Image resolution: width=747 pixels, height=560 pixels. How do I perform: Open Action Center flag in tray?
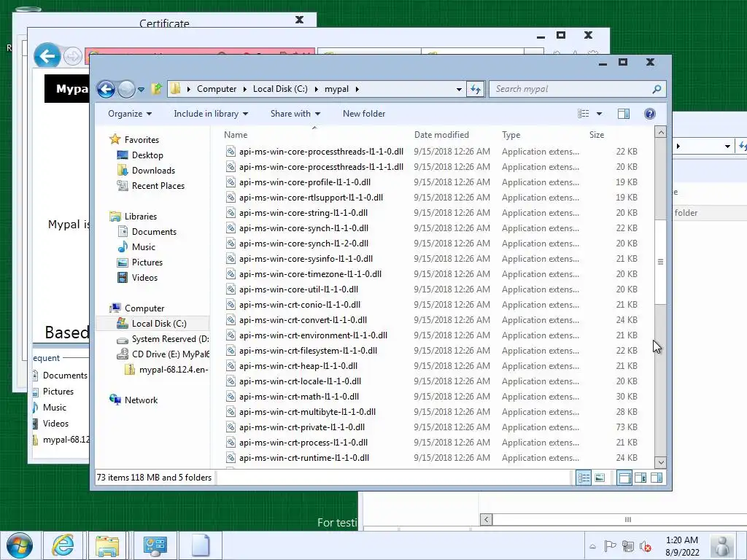point(610,546)
